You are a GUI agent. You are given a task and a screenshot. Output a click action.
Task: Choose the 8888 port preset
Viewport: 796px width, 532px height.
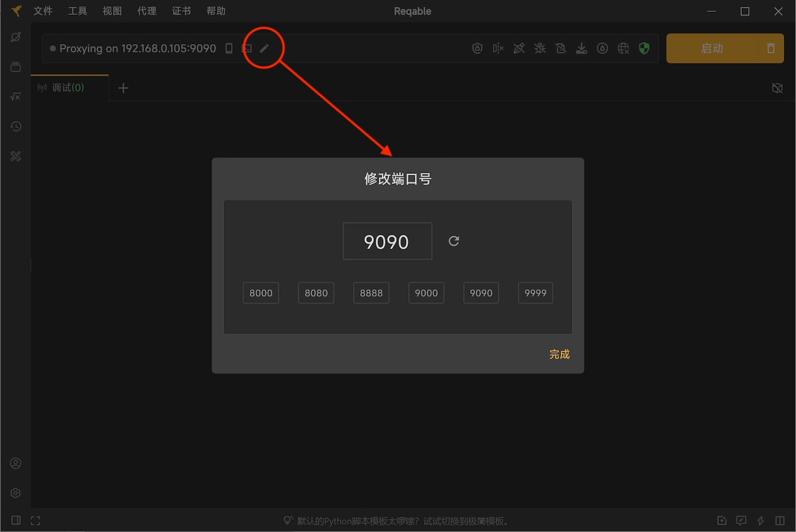coord(371,293)
